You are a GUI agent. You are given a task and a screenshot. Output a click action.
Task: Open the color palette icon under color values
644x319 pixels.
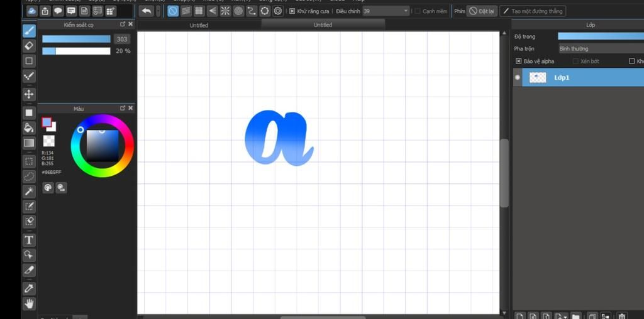[48, 188]
